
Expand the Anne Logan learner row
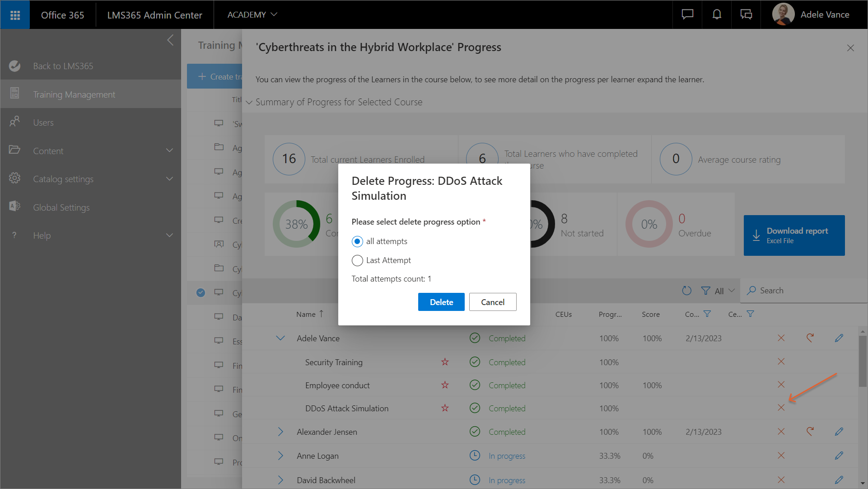pos(280,456)
